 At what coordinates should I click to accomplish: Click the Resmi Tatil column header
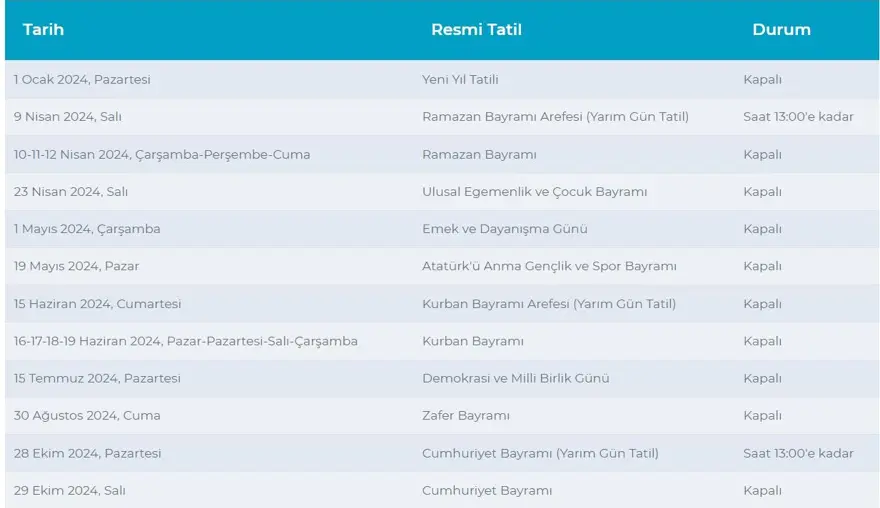click(x=476, y=30)
